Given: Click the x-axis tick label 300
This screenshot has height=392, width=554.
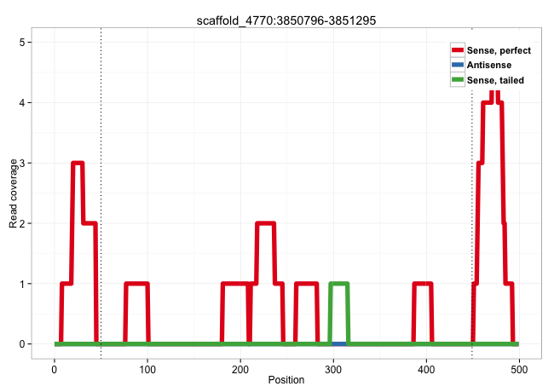Looking at the screenshot, I should coord(333,367).
